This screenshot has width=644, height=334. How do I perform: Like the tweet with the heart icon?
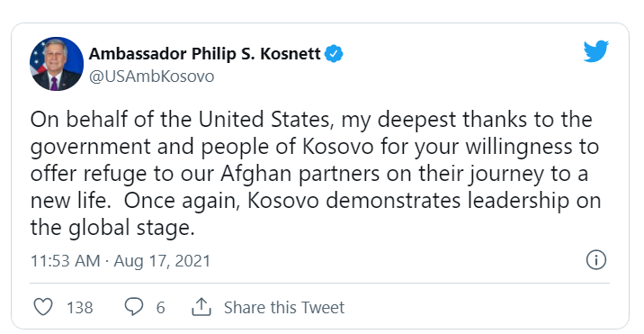coord(42,307)
